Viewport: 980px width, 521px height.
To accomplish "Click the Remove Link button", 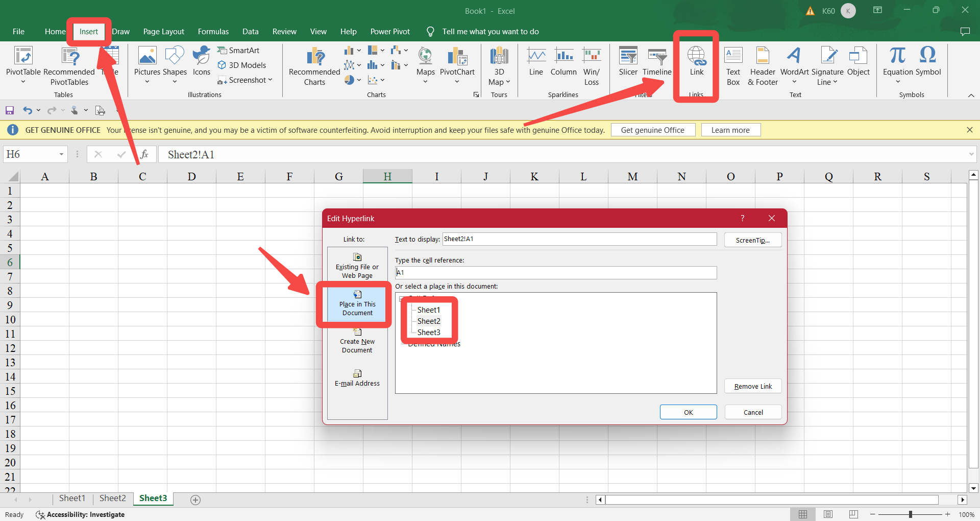I will (753, 386).
